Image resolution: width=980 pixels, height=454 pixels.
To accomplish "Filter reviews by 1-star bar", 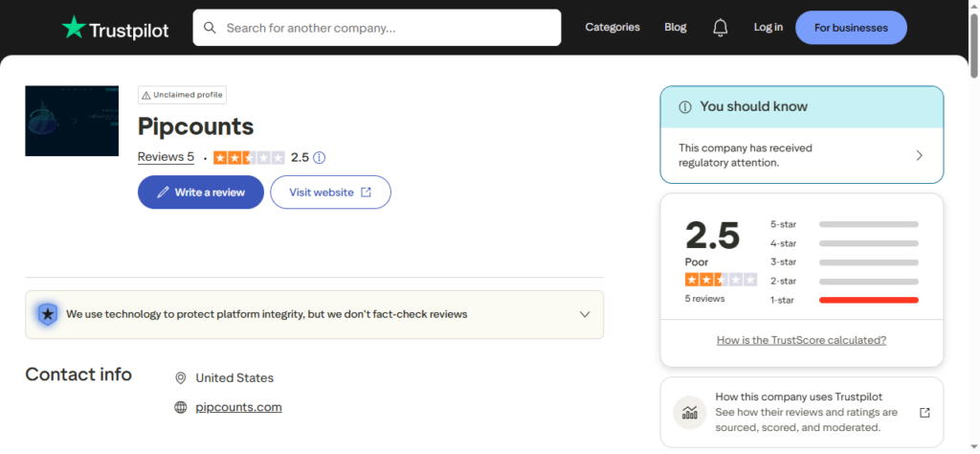I will click(868, 300).
